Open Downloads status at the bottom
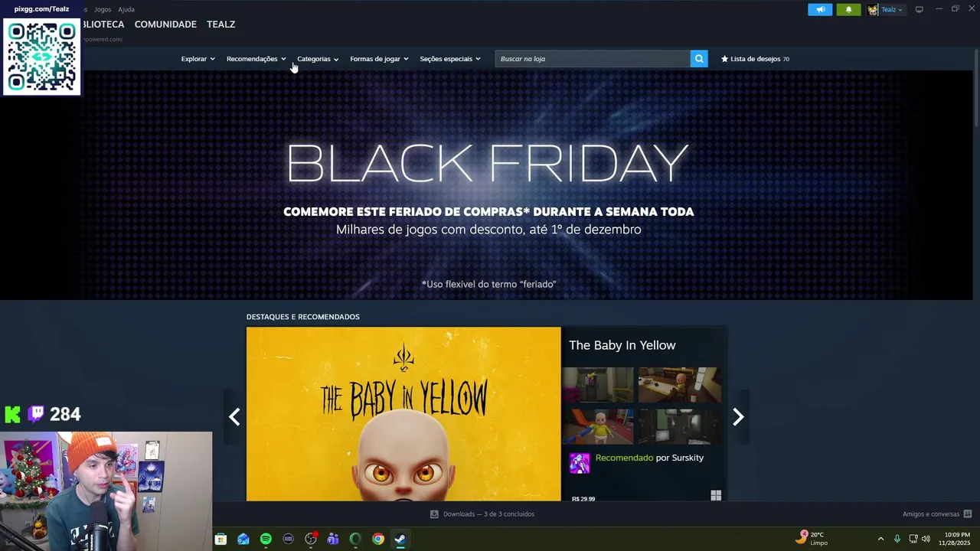The width and height of the screenshot is (980, 551). [482, 514]
